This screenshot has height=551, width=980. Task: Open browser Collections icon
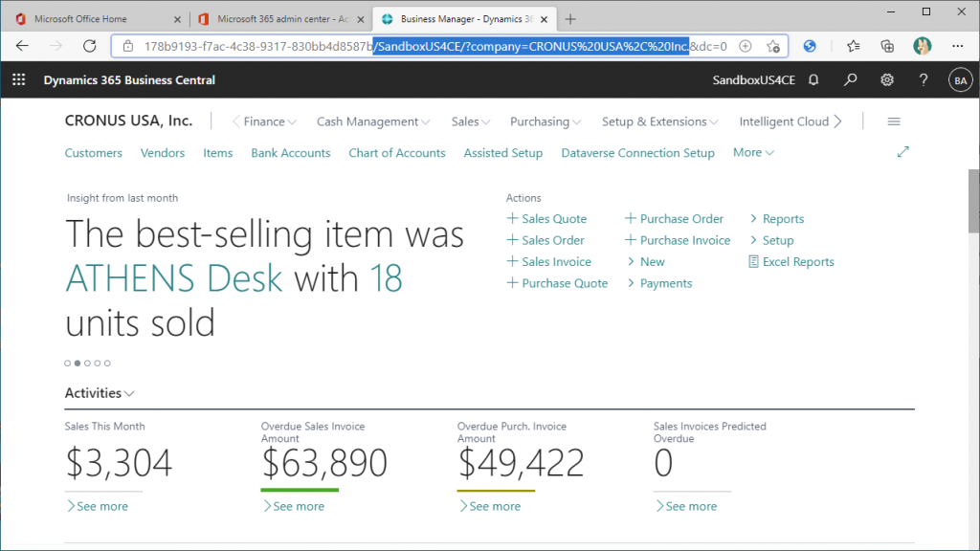(x=887, y=46)
